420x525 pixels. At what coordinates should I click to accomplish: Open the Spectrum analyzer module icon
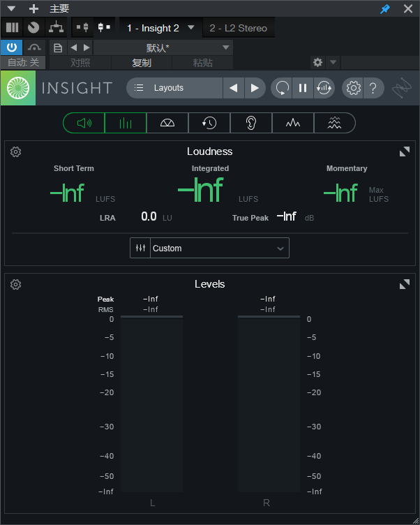(x=293, y=124)
